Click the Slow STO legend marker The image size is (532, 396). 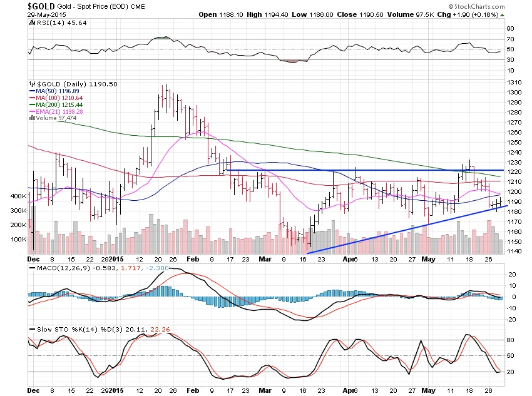pyautogui.click(x=33, y=329)
